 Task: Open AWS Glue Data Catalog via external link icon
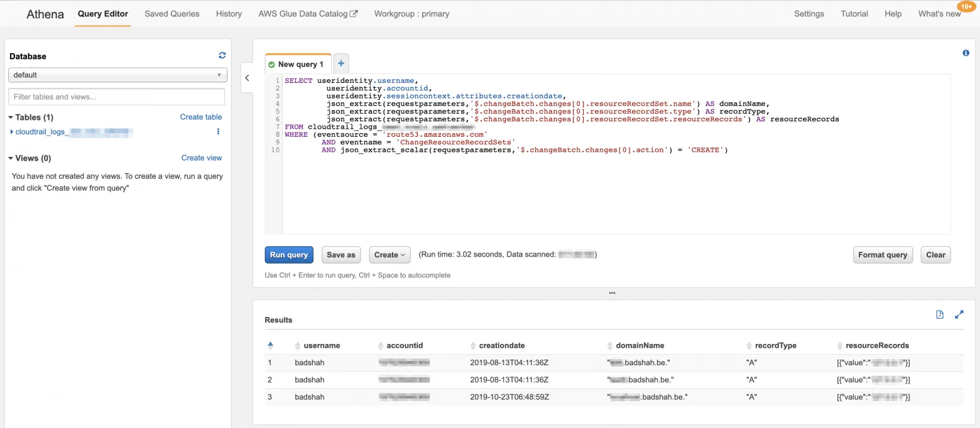354,13
